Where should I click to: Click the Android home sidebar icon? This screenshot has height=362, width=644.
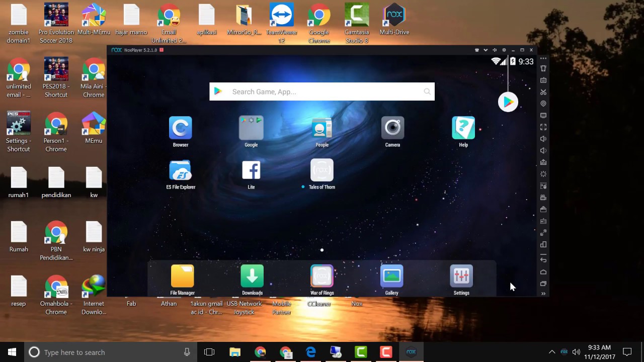click(x=543, y=272)
